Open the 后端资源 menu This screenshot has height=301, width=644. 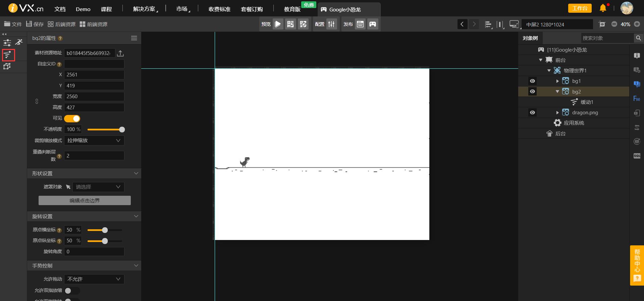(x=62, y=24)
